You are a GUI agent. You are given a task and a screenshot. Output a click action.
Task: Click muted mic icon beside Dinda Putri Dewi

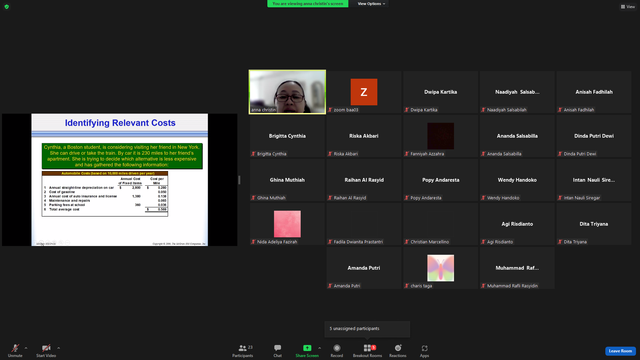pyautogui.click(x=560, y=154)
